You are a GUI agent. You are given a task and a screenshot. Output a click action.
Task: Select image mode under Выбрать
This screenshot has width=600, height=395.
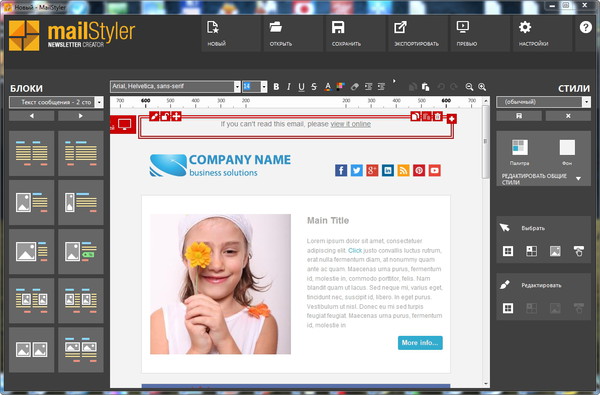click(555, 251)
